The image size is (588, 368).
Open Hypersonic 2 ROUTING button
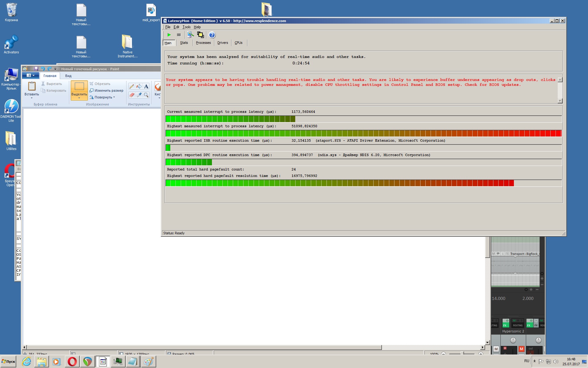click(x=518, y=325)
